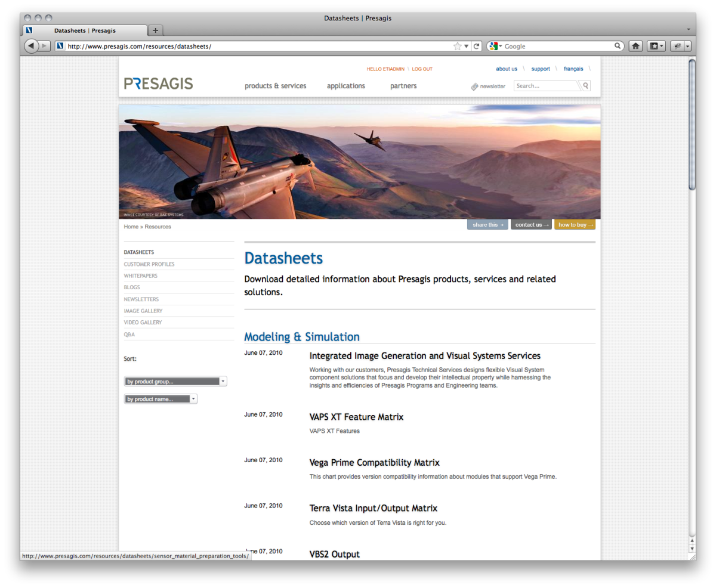Open VIDEO GALLERY in the sidebar
The width and height of the screenshot is (716, 588).
click(x=143, y=323)
